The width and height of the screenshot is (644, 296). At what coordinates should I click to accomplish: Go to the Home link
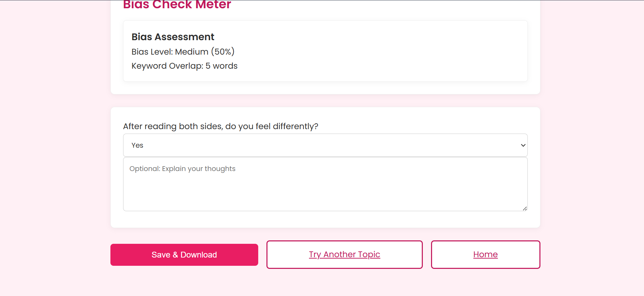coord(485,254)
